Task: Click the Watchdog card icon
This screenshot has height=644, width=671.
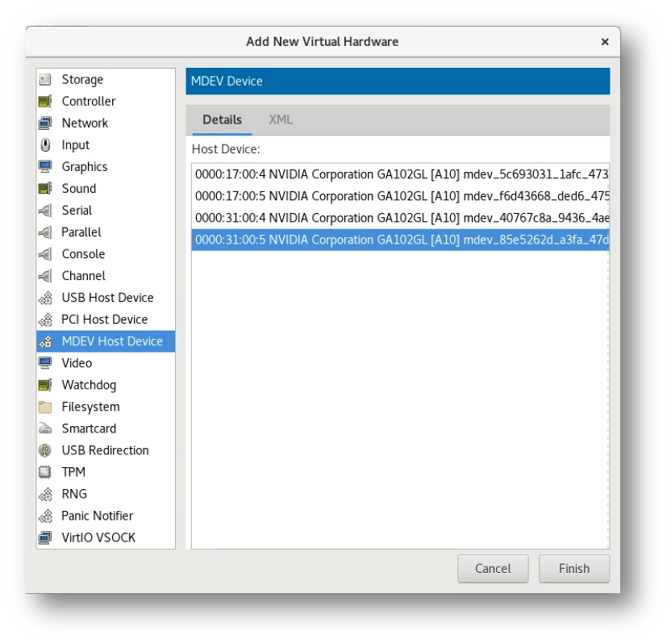Action: point(45,385)
